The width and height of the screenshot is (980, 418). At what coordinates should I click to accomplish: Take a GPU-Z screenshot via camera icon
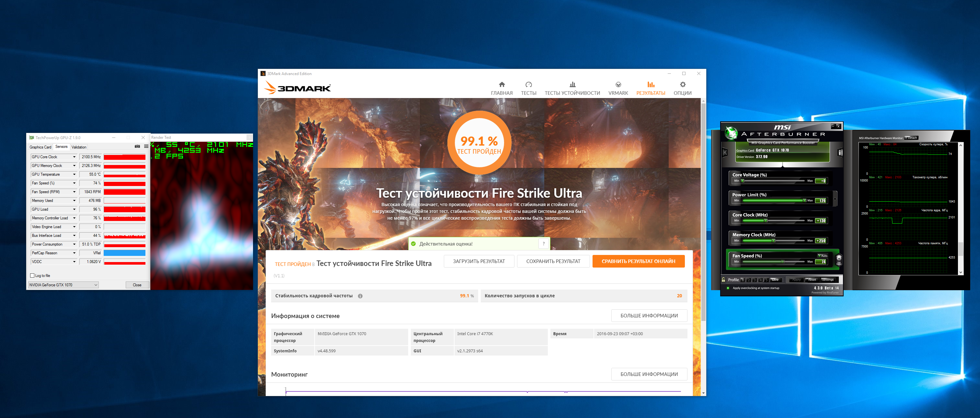(137, 146)
